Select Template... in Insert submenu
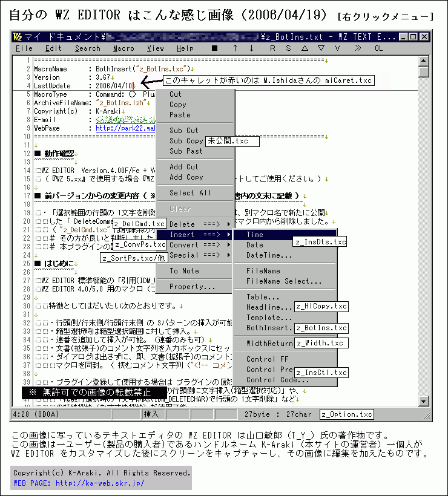 coord(285,318)
